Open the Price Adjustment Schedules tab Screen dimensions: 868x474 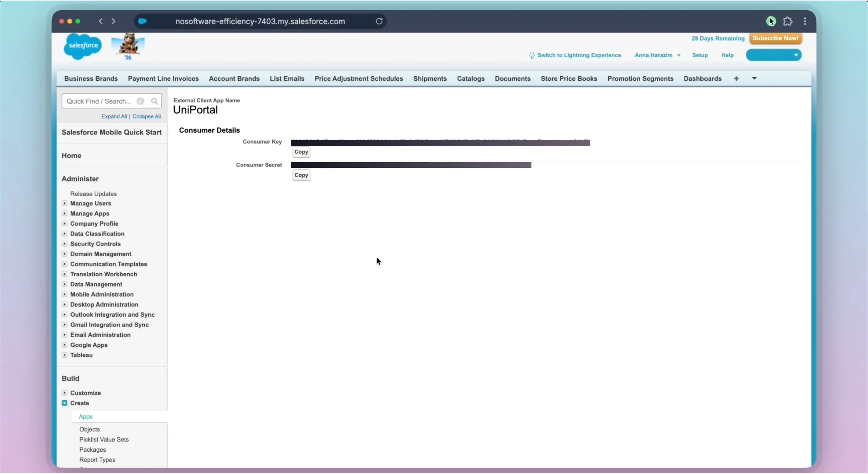coord(359,79)
